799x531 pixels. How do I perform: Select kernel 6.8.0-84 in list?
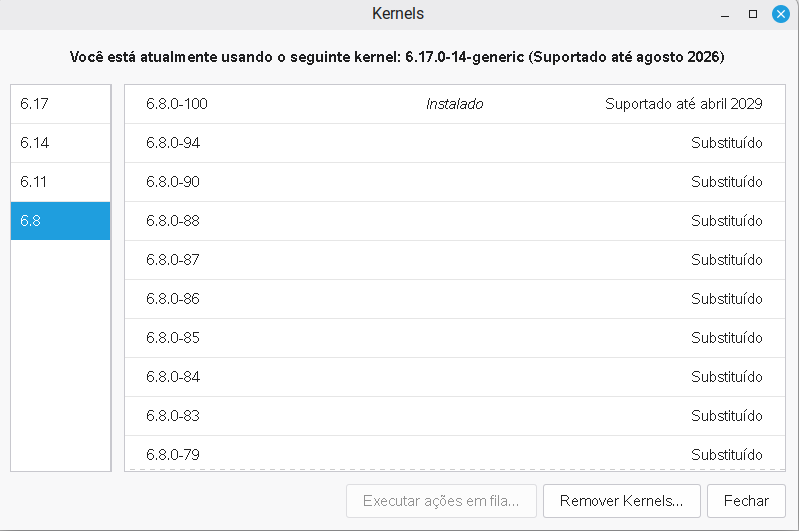tap(454, 377)
